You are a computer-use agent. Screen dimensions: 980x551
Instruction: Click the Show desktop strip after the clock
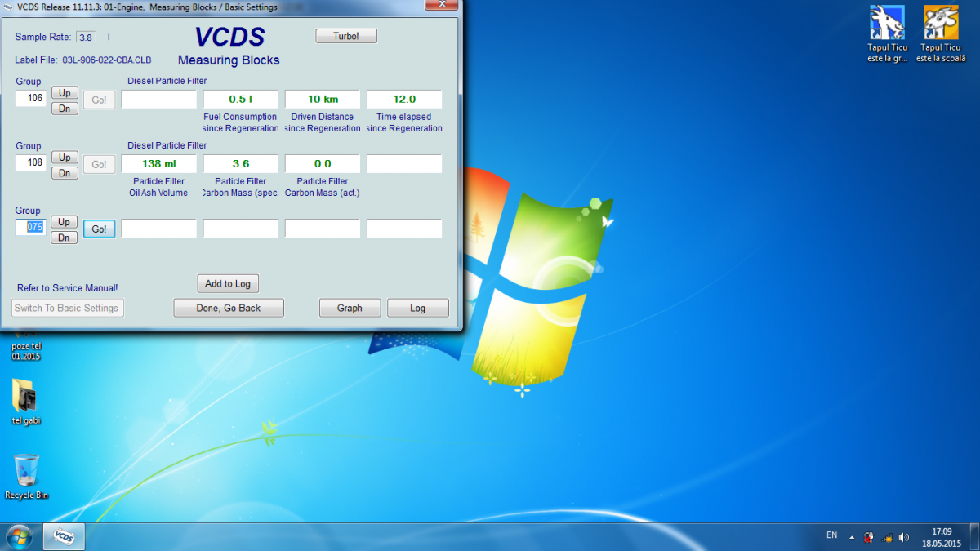[974, 536]
